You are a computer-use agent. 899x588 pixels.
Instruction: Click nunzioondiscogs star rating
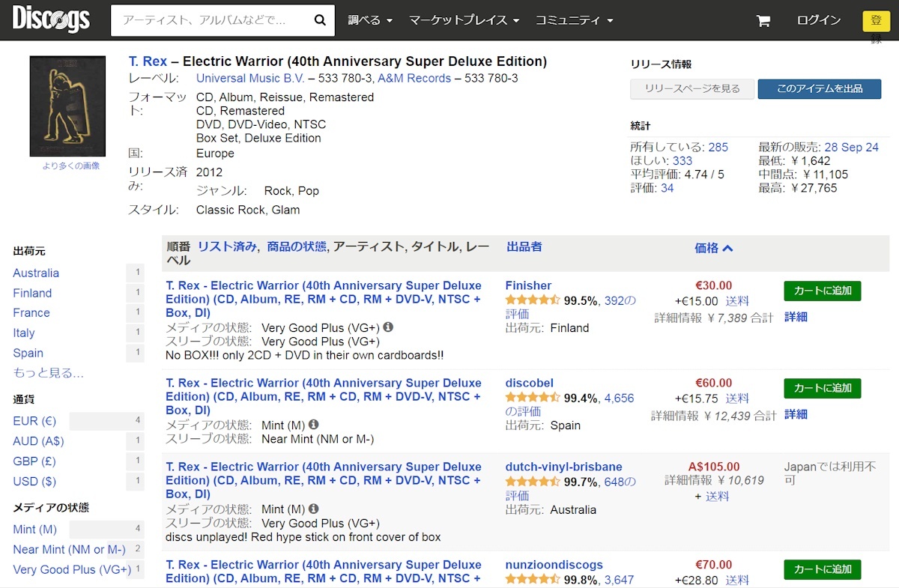coord(533,580)
